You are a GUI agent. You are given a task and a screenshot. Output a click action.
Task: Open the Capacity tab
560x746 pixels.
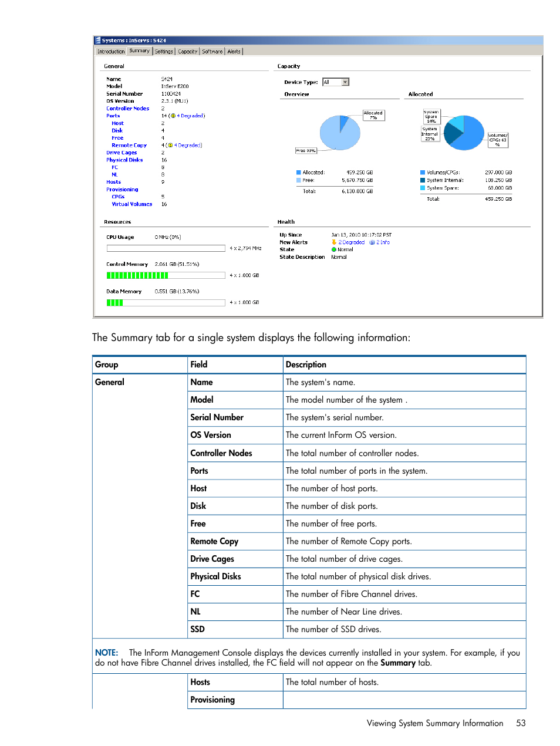point(188,52)
